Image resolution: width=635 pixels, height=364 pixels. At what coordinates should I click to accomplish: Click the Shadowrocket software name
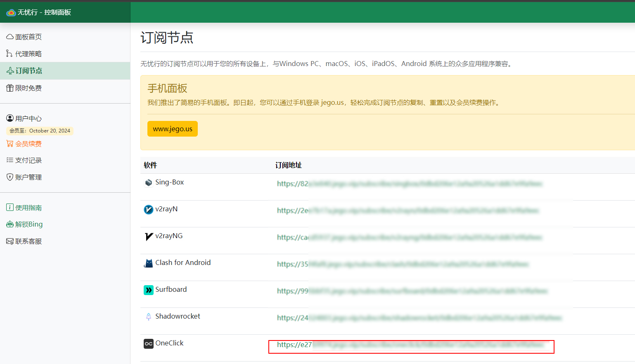[x=178, y=316]
